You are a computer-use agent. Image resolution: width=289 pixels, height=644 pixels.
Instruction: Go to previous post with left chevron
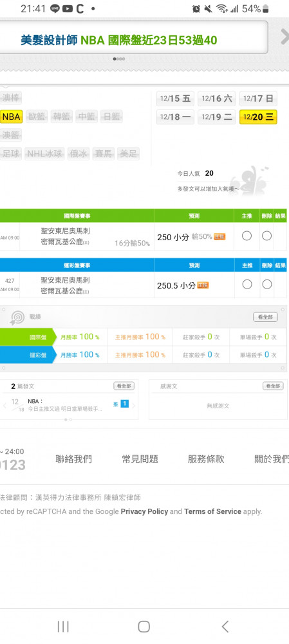[5, 405]
